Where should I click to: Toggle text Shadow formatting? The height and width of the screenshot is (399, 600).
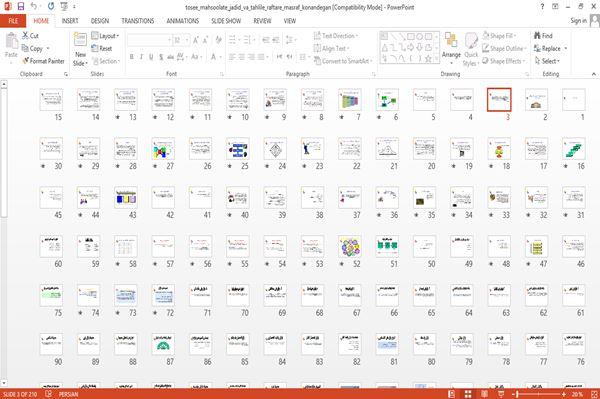[x=161, y=57]
